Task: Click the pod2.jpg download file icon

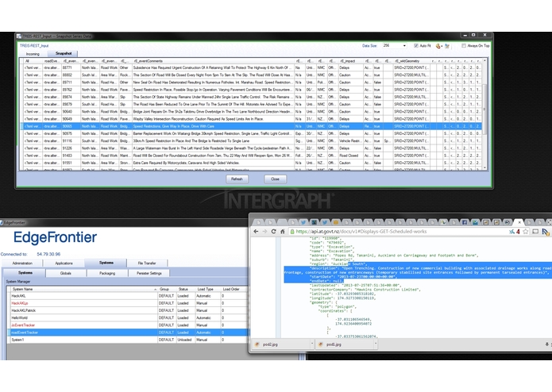Action: coord(257,344)
